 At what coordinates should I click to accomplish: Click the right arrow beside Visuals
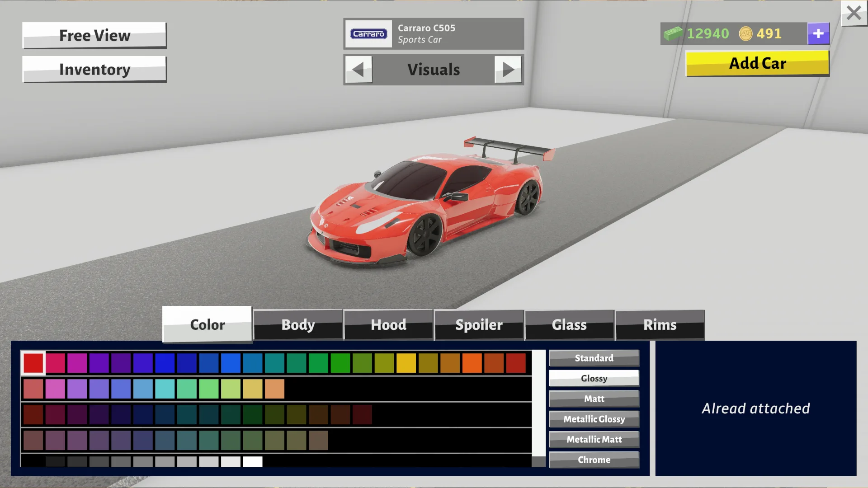tap(509, 70)
